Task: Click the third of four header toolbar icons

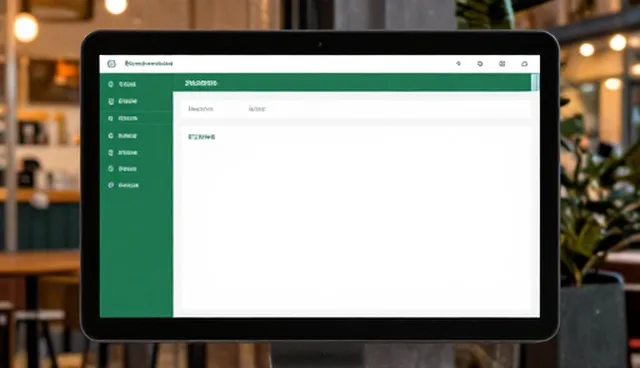Action: 502,64
